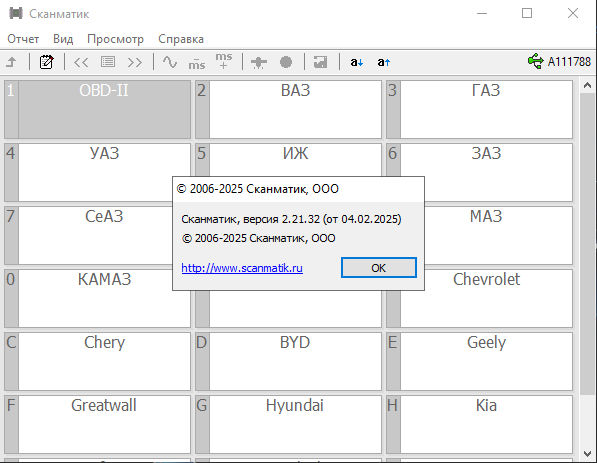Screen dimensions: 597x463
Task: Click the save snapshot toolbar icon
Action: pos(320,62)
